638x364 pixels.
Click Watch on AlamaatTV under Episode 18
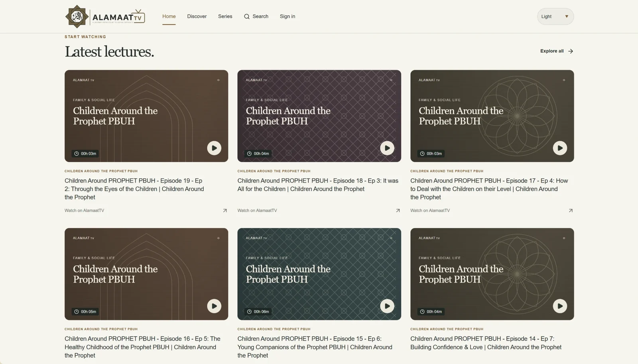coord(257,211)
